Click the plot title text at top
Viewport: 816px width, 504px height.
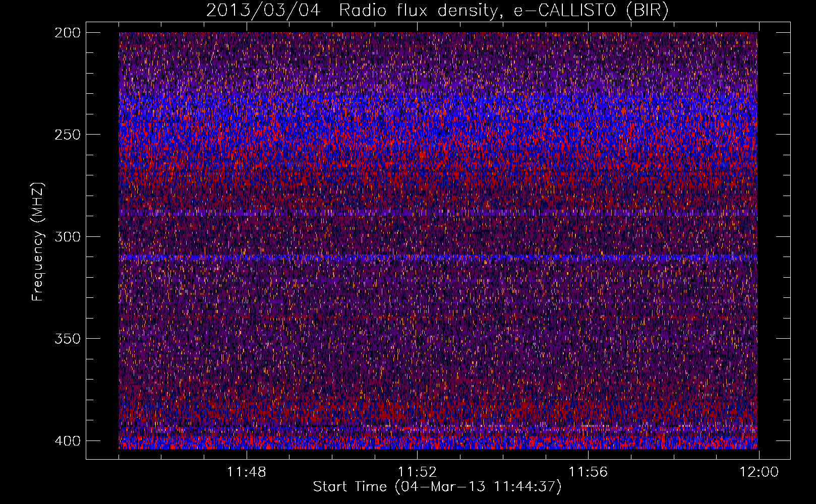437,11
